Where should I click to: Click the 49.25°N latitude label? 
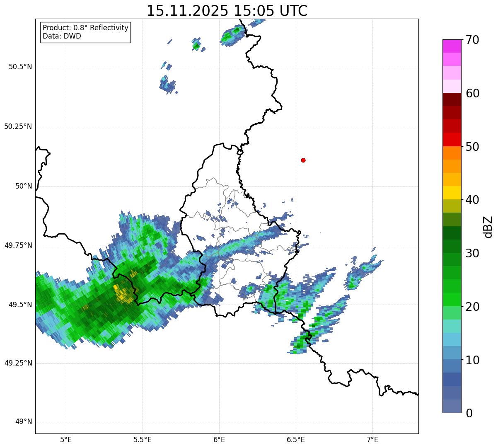pos(18,363)
